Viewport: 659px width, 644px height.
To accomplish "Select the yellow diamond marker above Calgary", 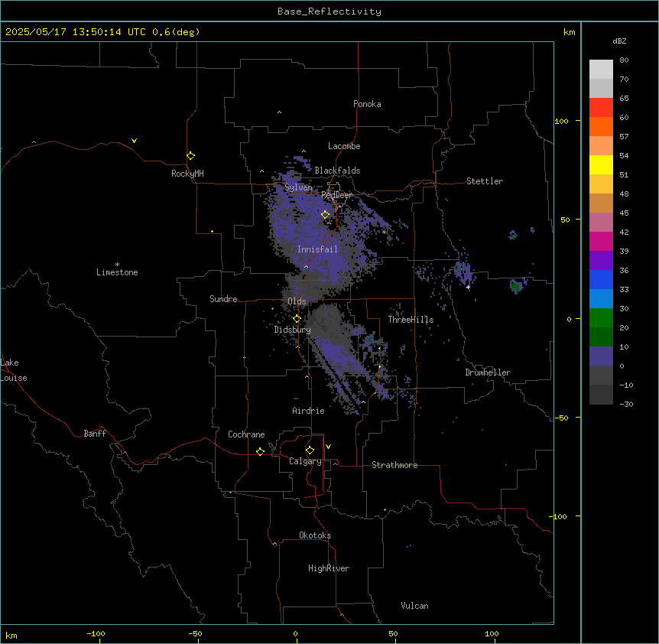I will [x=310, y=450].
